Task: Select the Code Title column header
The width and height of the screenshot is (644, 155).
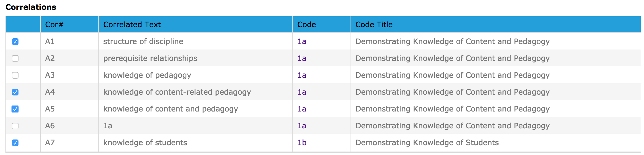Action: tap(496, 24)
